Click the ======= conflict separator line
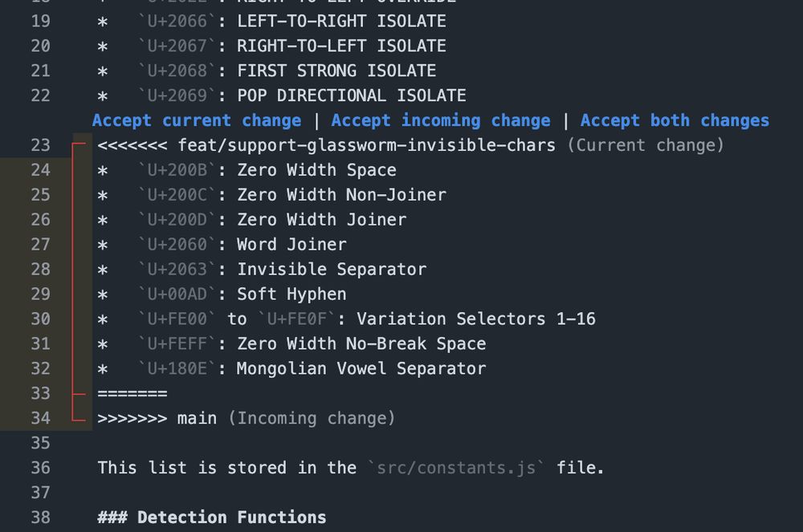This screenshot has height=532, width=803. (x=132, y=393)
